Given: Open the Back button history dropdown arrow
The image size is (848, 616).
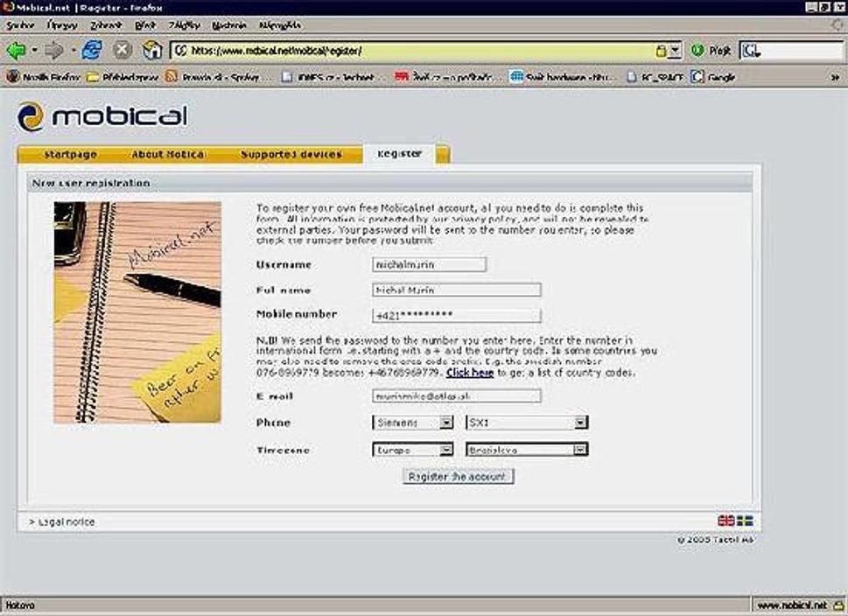Looking at the screenshot, I should tap(34, 50).
